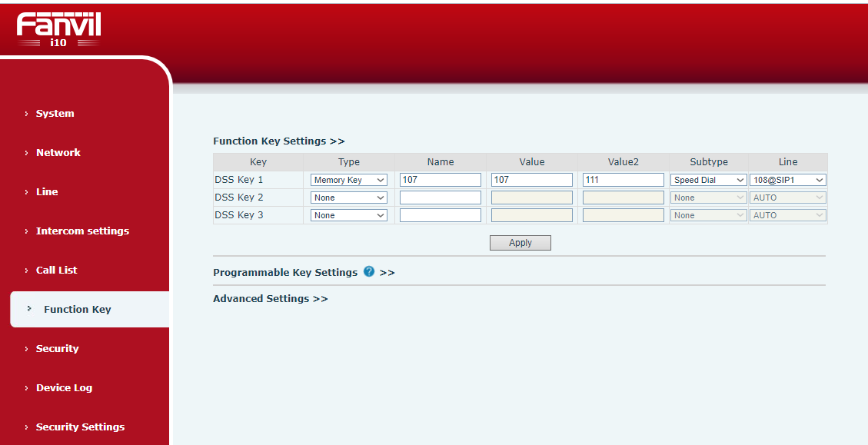
Task: Click the Apply button
Action: [x=520, y=243]
